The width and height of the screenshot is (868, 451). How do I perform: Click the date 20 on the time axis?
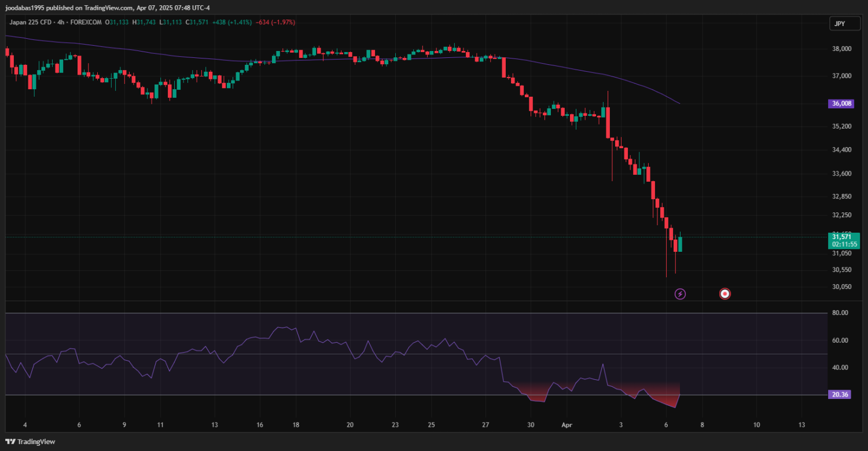350,424
